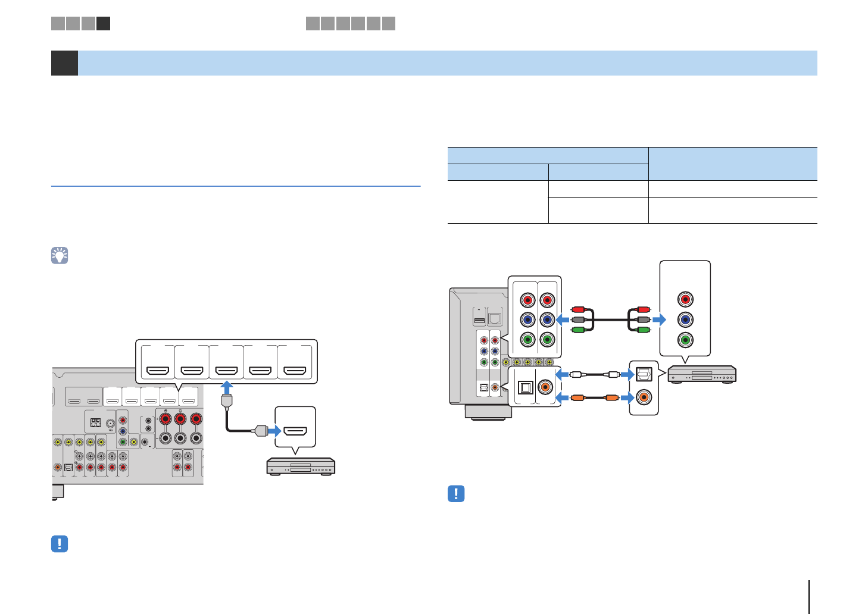Click the orange coaxial jack on the video device
Screen dimensions: 868x614
coord(644,397)
